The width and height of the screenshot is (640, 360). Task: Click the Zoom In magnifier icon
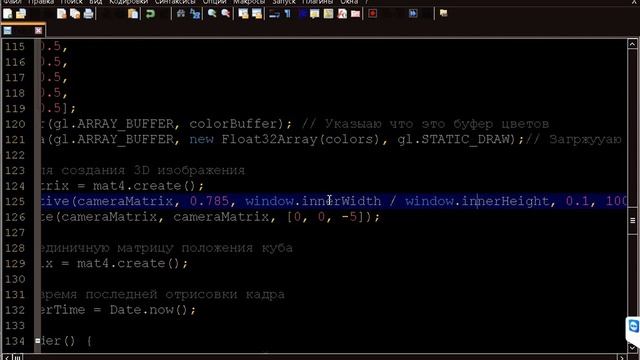(212, 14)
